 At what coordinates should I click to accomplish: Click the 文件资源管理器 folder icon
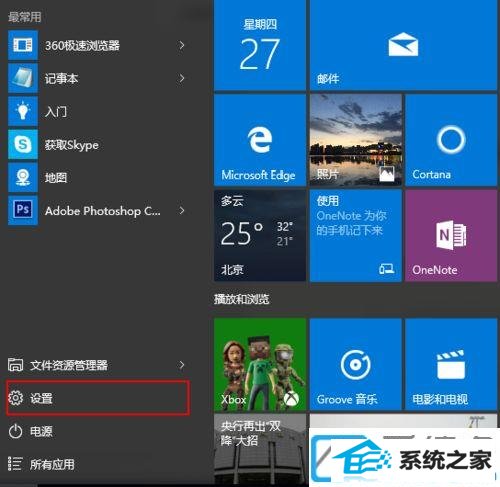[x=16, y=365]
